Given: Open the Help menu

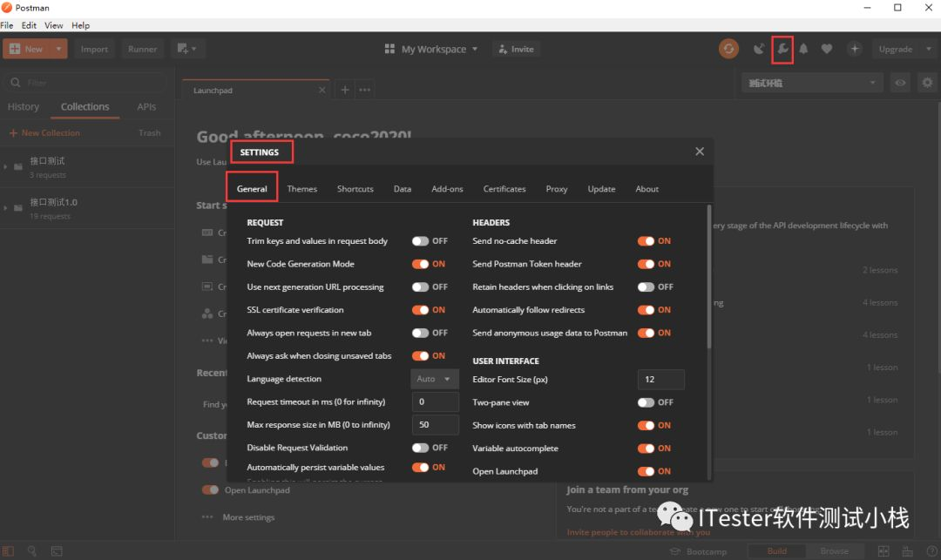Looking at the screenshot, I should point(80,25).
